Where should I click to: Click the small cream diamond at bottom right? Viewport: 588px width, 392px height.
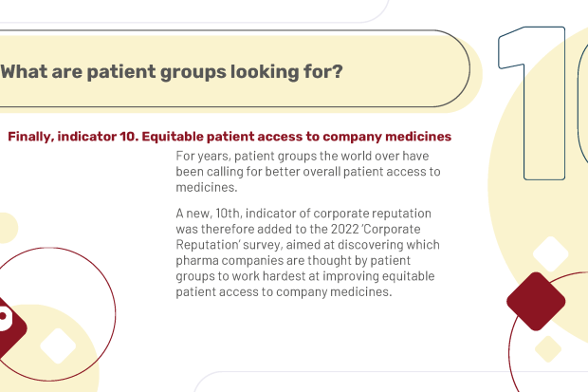pyautogui.click(x=548, y=349)
